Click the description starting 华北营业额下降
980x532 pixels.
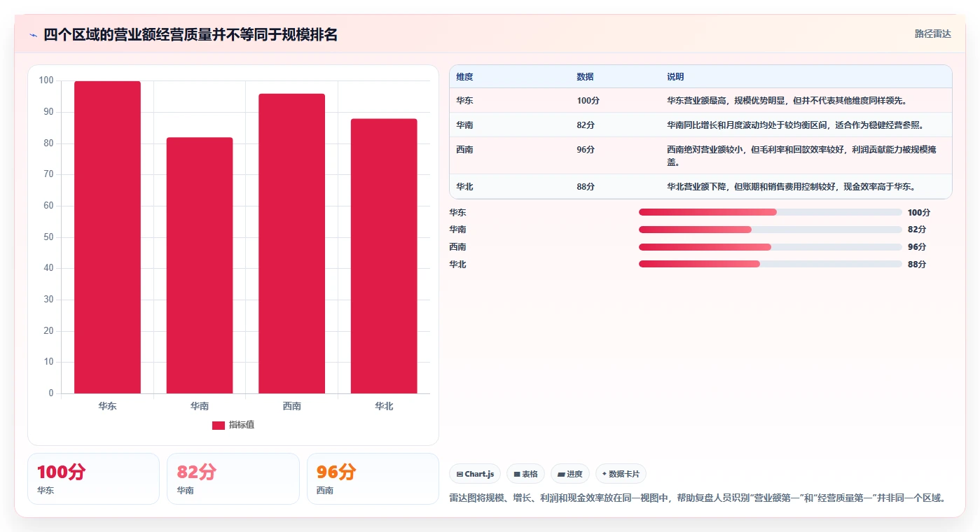tap(792, 187)
